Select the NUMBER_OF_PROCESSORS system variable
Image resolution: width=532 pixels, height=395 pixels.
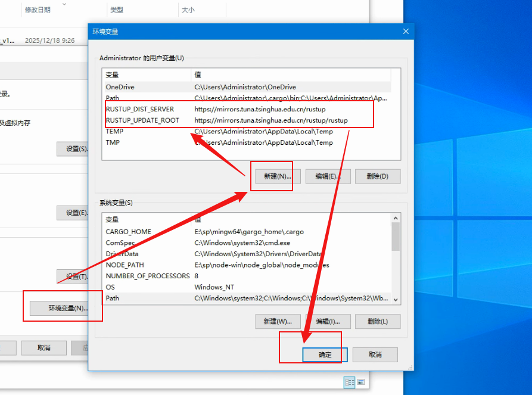click(x=247, y=276)
